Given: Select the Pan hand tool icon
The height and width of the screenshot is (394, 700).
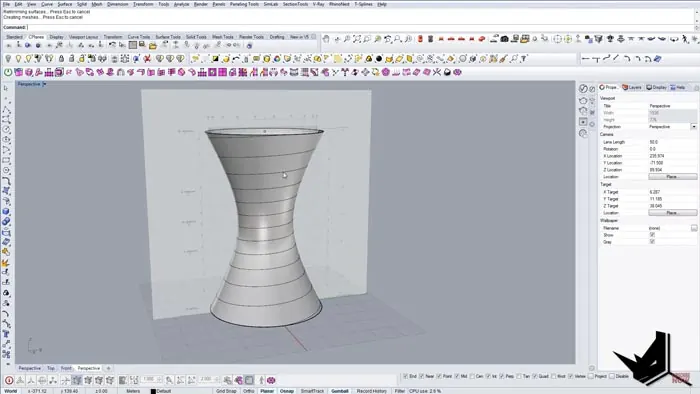Looking at the screenshot, I should point(326,39).
